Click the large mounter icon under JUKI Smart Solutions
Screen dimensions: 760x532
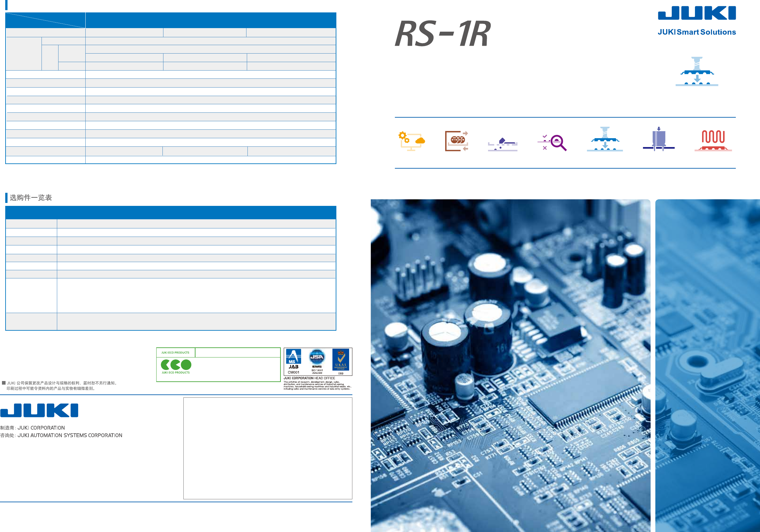click(697, 72)
